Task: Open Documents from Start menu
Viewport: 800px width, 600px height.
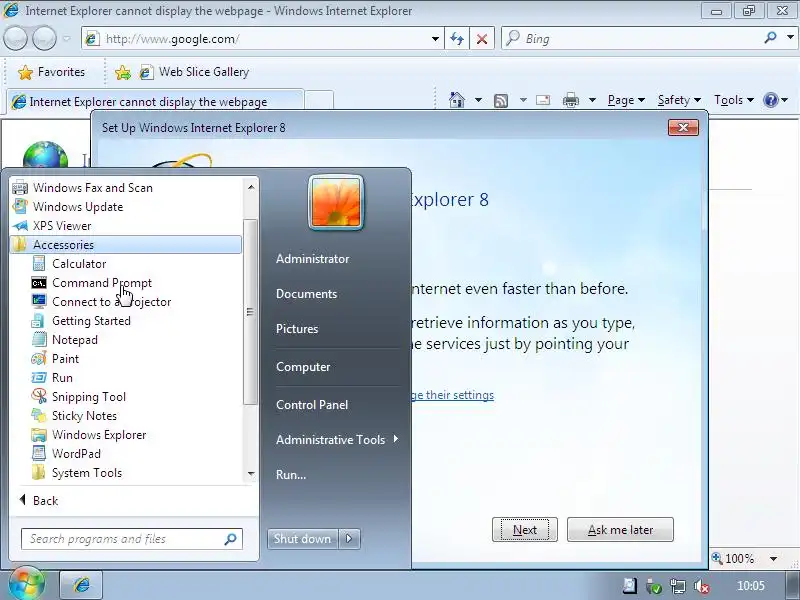Action: pos(306,294)
